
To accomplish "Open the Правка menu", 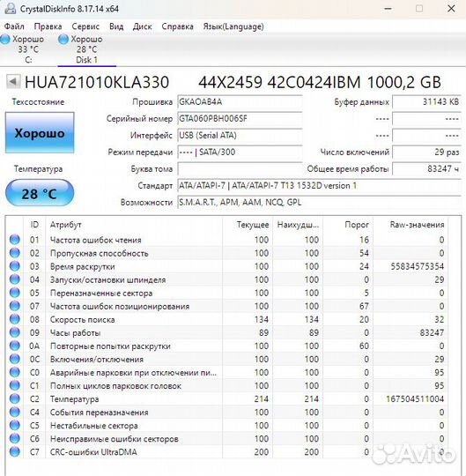I will [x=48, y=26].
